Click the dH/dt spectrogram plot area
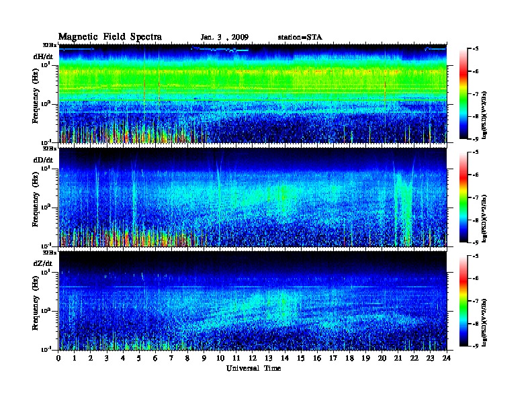532x411 pixels. point(253,93)
